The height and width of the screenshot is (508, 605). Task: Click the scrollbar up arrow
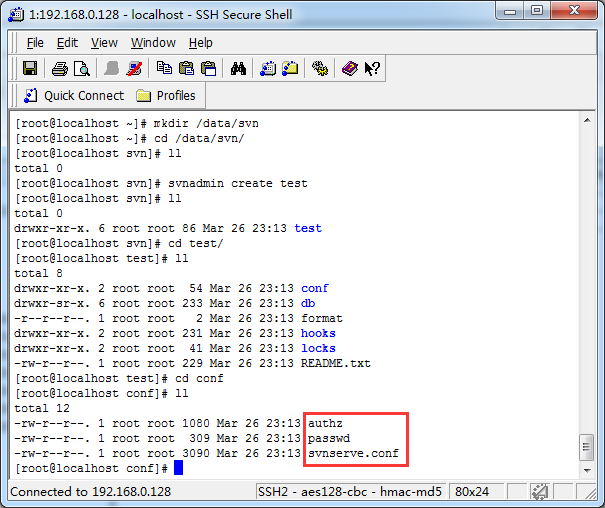pos(587,120)
